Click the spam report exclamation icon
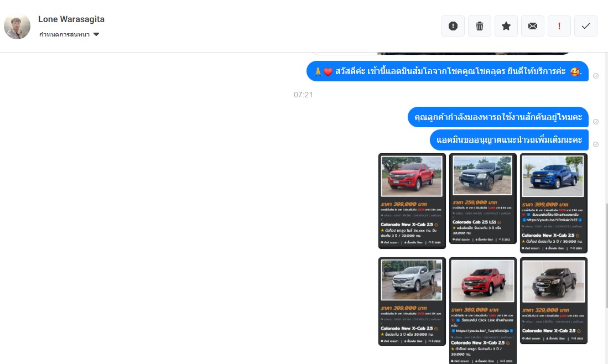 pos(453,26)
